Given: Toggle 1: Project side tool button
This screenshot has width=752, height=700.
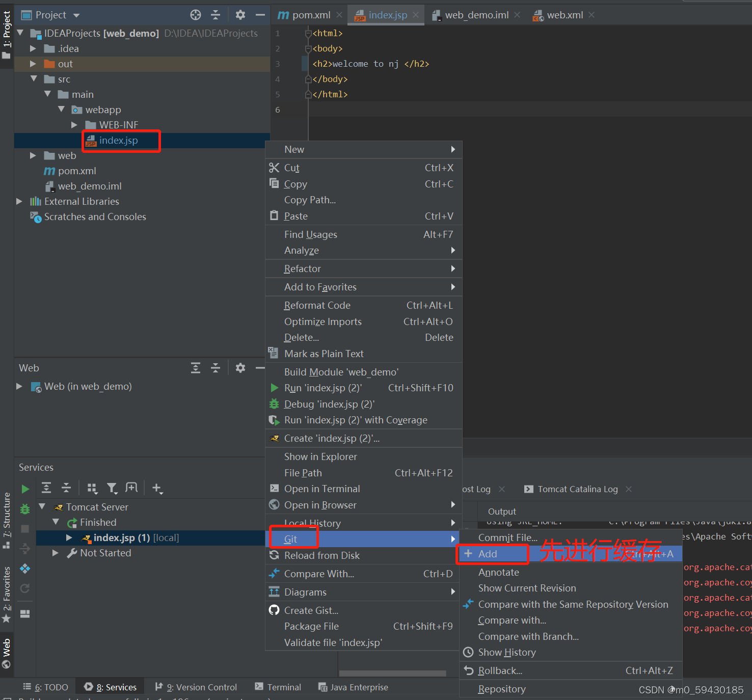Looking at the screenshot, I should [x=7, y=35].
